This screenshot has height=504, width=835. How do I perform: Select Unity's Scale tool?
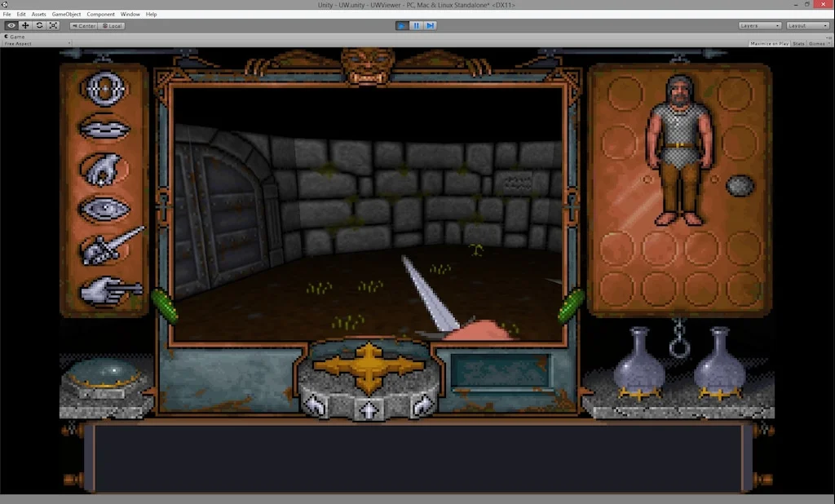click(53, 25)
